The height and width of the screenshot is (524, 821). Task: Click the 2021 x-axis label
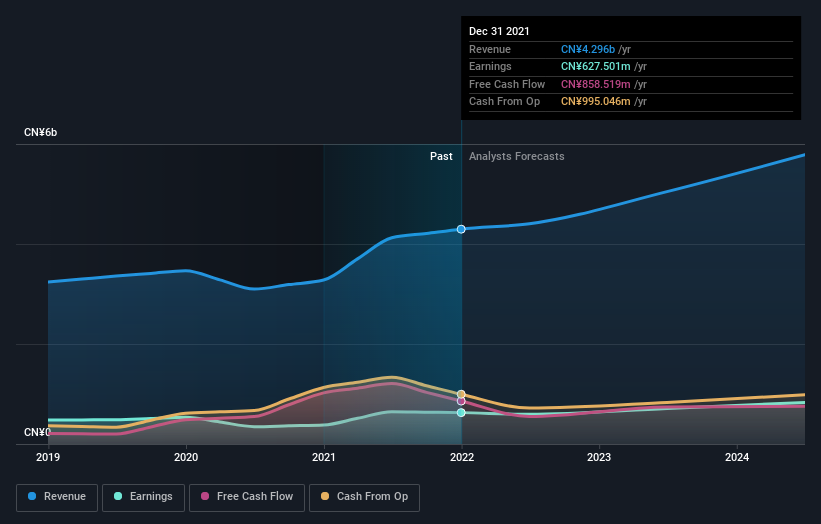pyautogui.click(x=324, y=458)
